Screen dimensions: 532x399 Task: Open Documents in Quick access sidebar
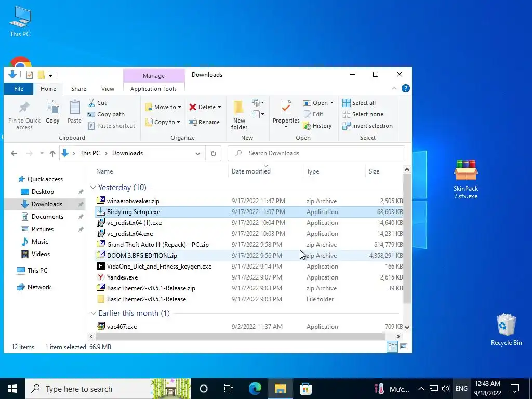click(47, 217)
